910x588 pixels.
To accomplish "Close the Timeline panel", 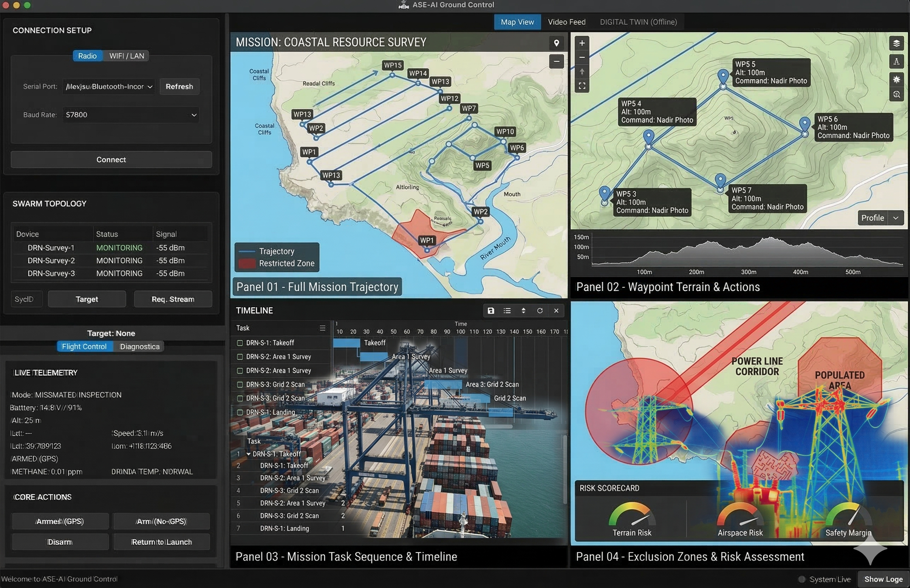I will click(556, 311).
